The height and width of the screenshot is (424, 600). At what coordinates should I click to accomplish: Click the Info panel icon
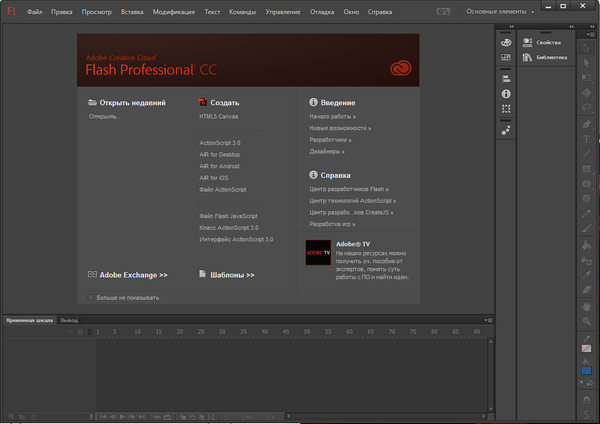click(506, 93)
